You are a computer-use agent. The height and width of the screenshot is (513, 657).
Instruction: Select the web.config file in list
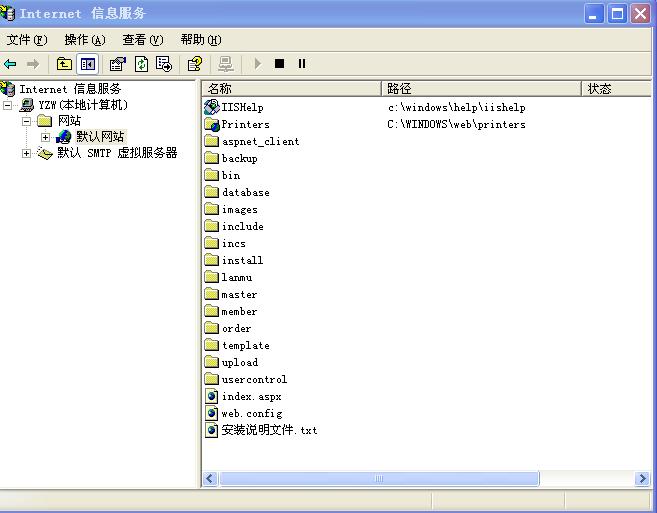(x=251, y=413)
